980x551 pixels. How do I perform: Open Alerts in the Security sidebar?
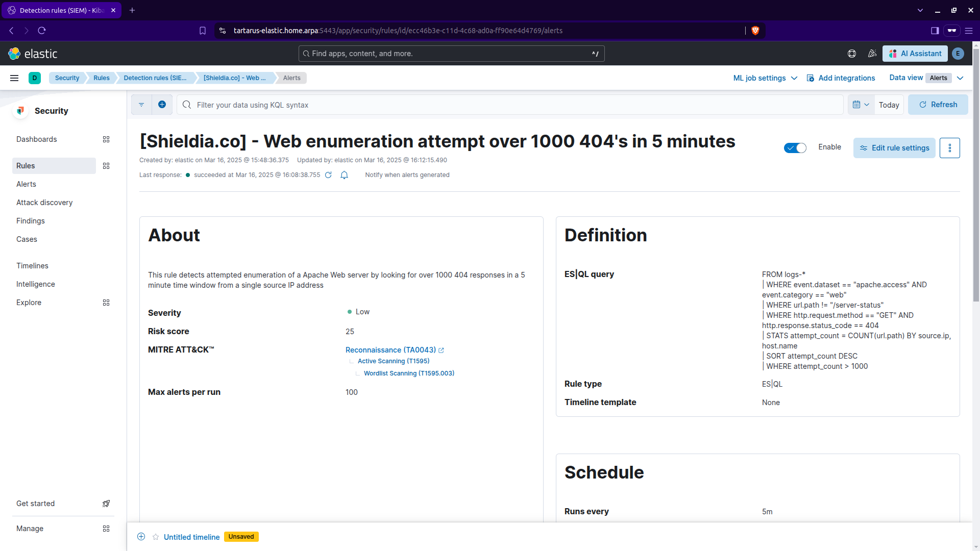[26, 184]
